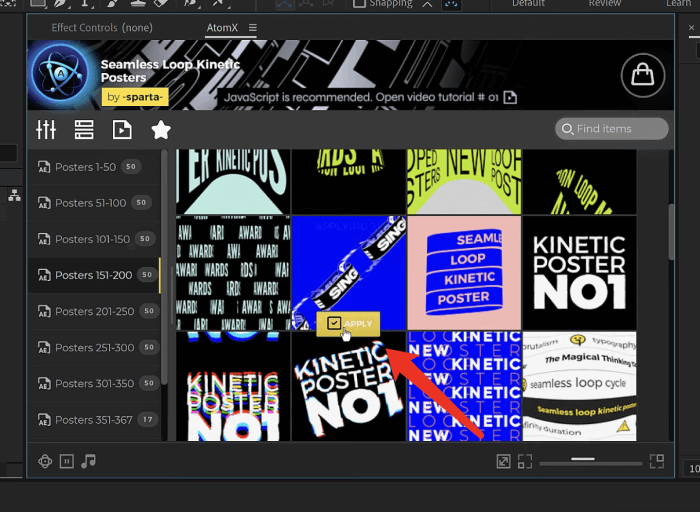The width and height of the screenshot is (700, 513).
Task: Click the poster grid vertical scrollbar
Action: pyautogui.click(x=671, y=232)
